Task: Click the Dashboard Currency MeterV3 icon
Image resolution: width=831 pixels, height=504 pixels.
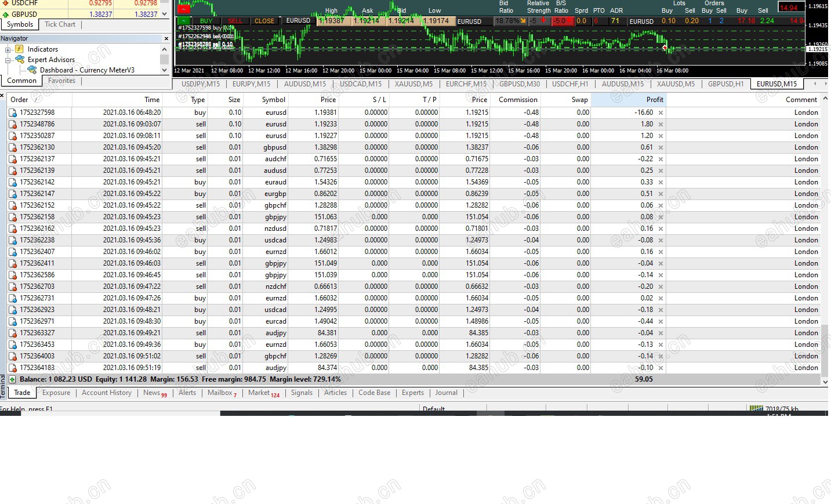Action: click(x=32, y=70)
